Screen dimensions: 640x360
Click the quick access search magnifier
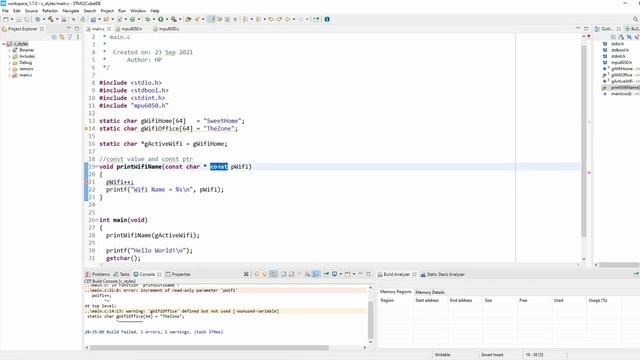click(636, 19)
